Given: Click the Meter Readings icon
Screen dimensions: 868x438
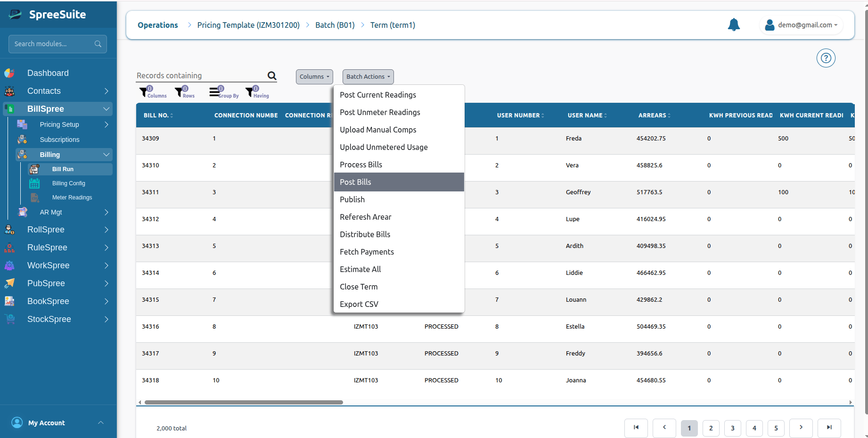Looking at the screenshot, I should (x=34, y=198).
